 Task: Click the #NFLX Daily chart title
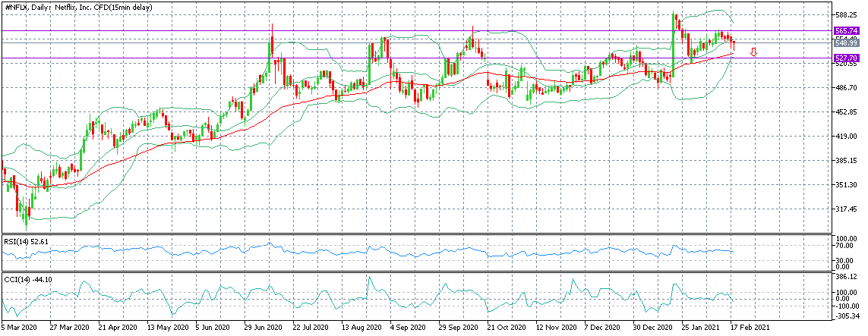78,7
